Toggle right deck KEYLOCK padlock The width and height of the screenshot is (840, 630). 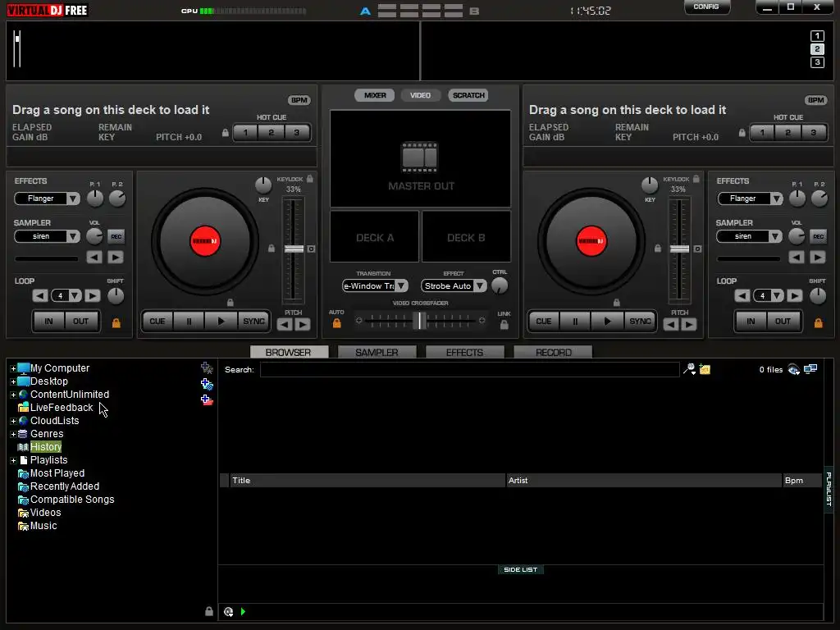[x=696, y=179]
